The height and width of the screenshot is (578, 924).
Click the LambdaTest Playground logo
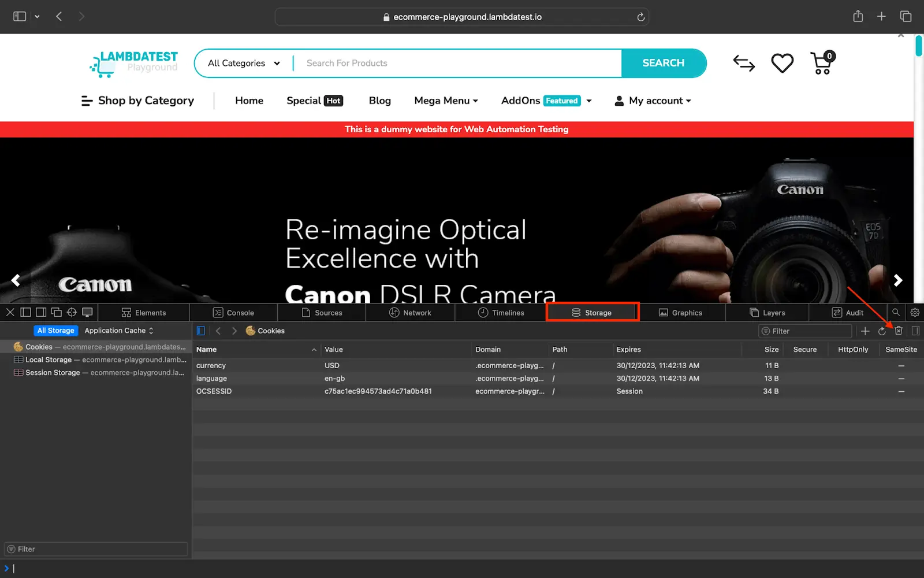(x=134, y=63)
